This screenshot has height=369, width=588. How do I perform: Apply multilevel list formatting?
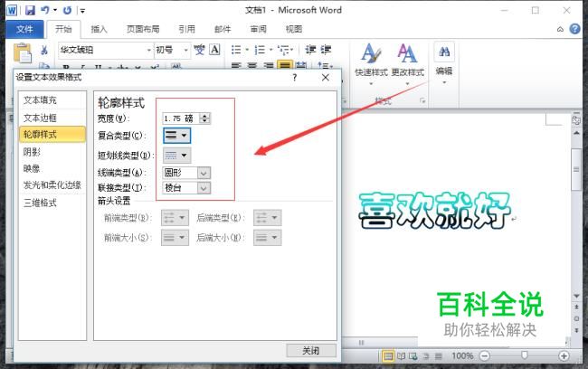(x=283, y=50)
